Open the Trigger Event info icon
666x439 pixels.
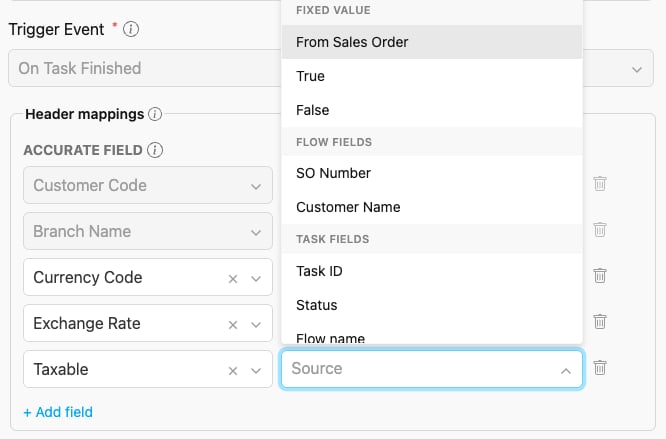coord(131,29)
